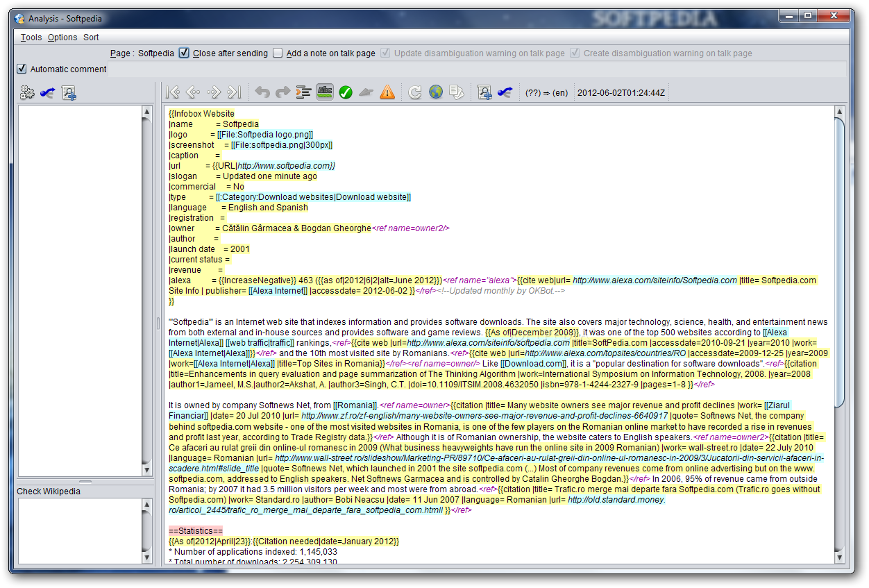
Task: Enable Add a note on talk page
Action: tap(278, 53)
